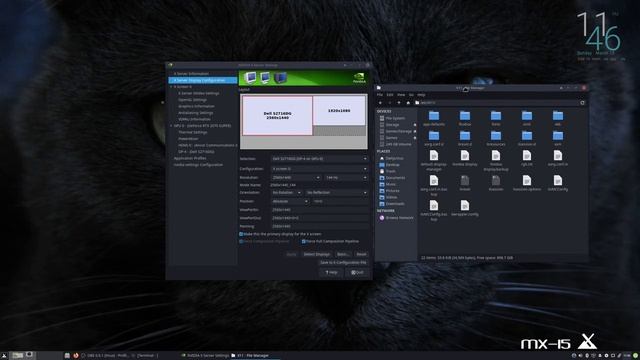Click Detect Displays button
This screenshot has width=640, height=360.
coord(317,254)
